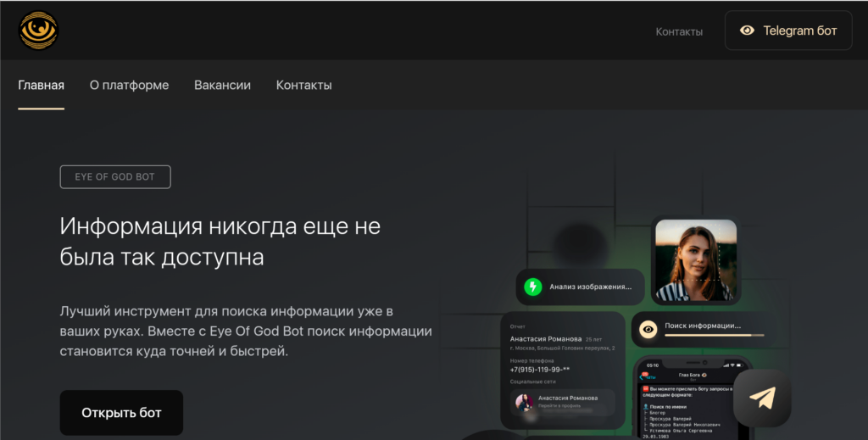The height and width of the screenshot is (440, 868).
Task: Click the floating Telegram paper plane icon
Action: pyautogui.click(x=762, y=398)
